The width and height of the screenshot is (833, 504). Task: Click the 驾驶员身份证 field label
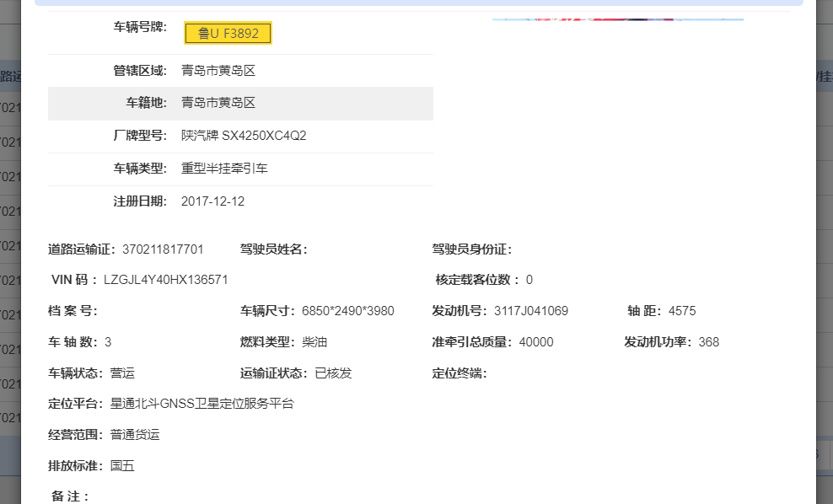click(471, 249)
